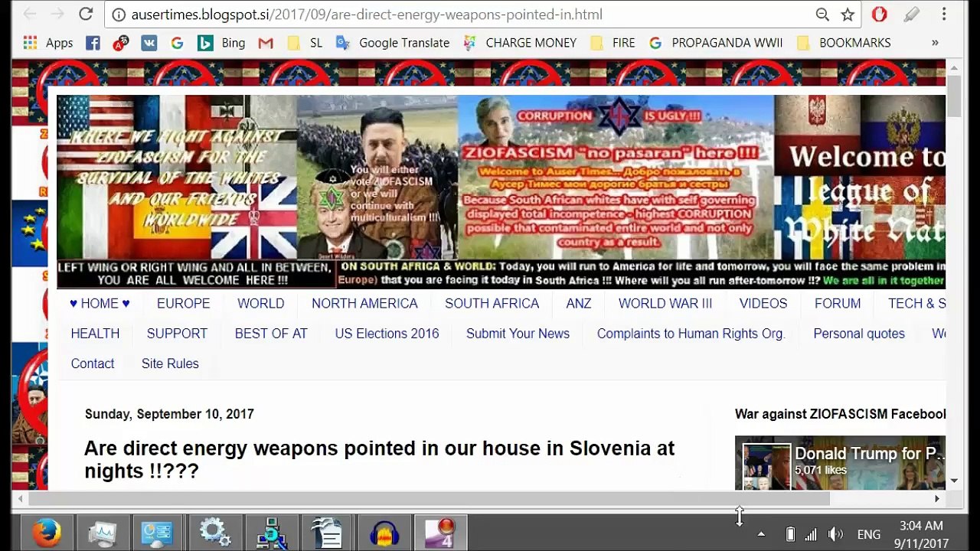980x551 pixels.
Task: Open the direct energy weapons article title
Action: pos(379,459)
